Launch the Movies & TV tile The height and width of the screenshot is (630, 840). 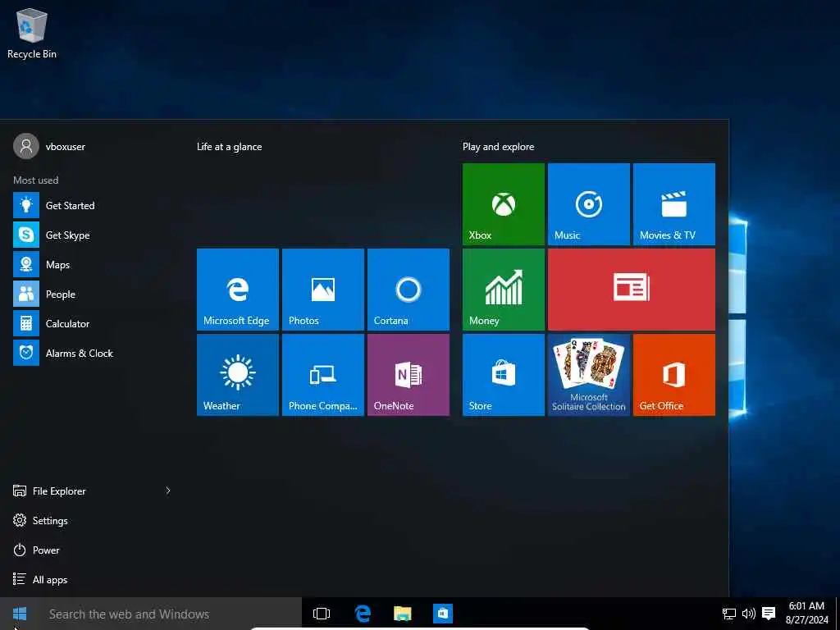(674, 204)
